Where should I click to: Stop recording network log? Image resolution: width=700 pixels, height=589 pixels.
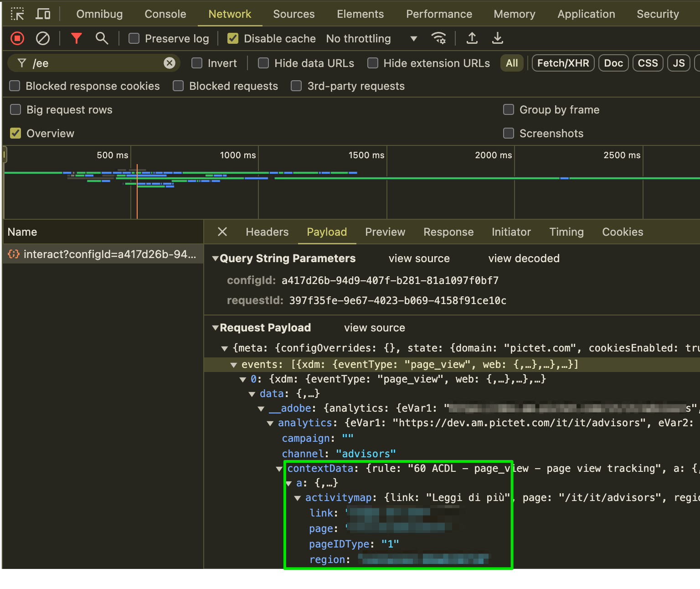[17, 38]
